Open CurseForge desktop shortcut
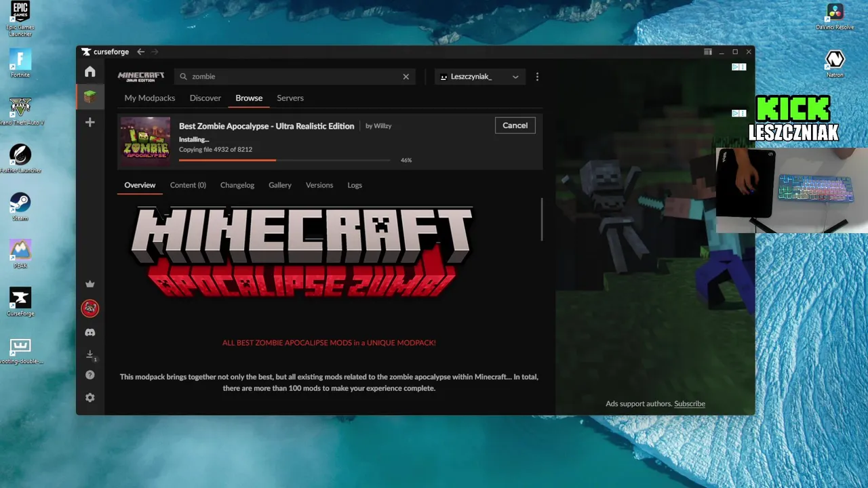Screen dimensions: 868x488 [20, 302]
